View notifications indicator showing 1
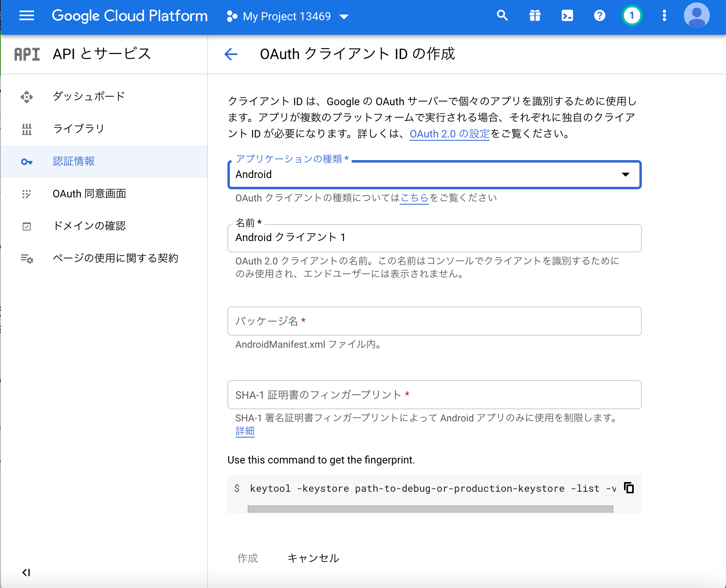Viewport: 726px width, 588px height. 632,15
